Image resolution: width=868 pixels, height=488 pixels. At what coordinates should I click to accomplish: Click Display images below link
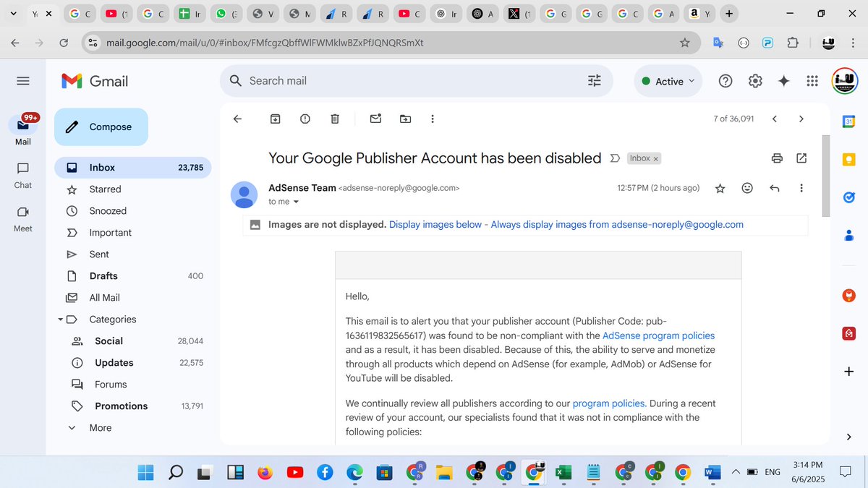435,225
